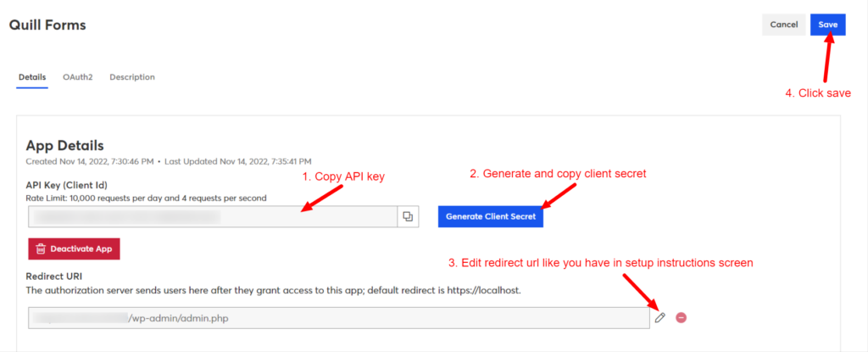Deactivate the app
Screen dimensions: 868x352
pos(75,249)
